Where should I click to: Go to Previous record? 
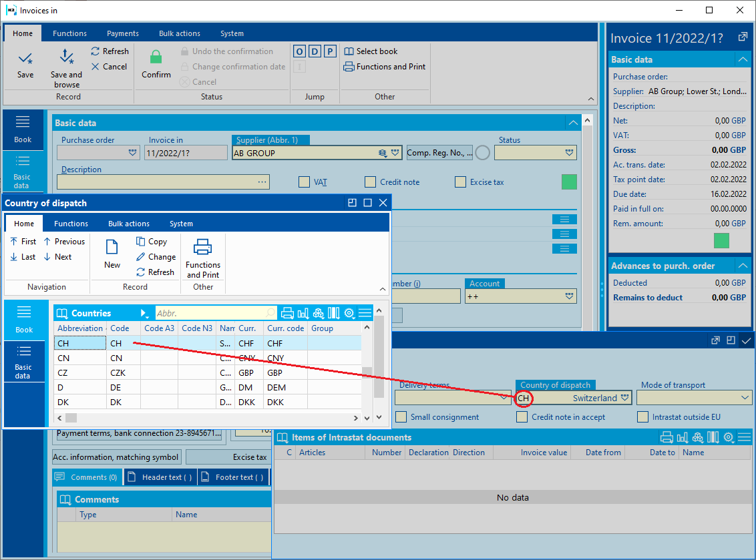tap(64, 242)
